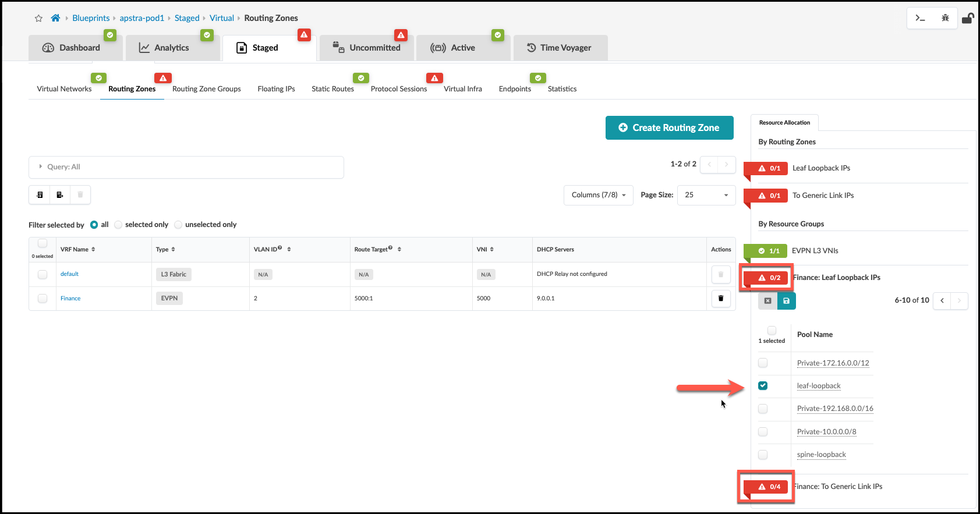Click the unlock padlock icon
This screenshot has height=514, width=980.
click(967, 18)
